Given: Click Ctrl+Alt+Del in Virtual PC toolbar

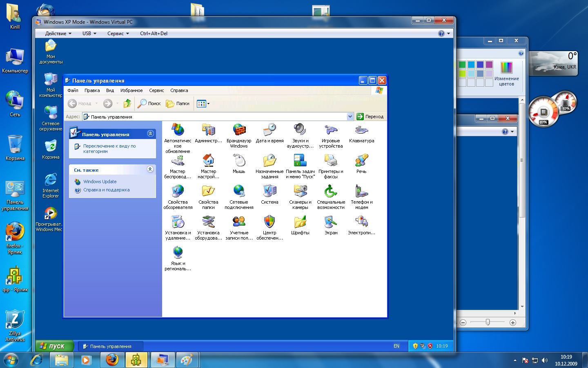Looking at the screenshot, I should tap(154, 34).
